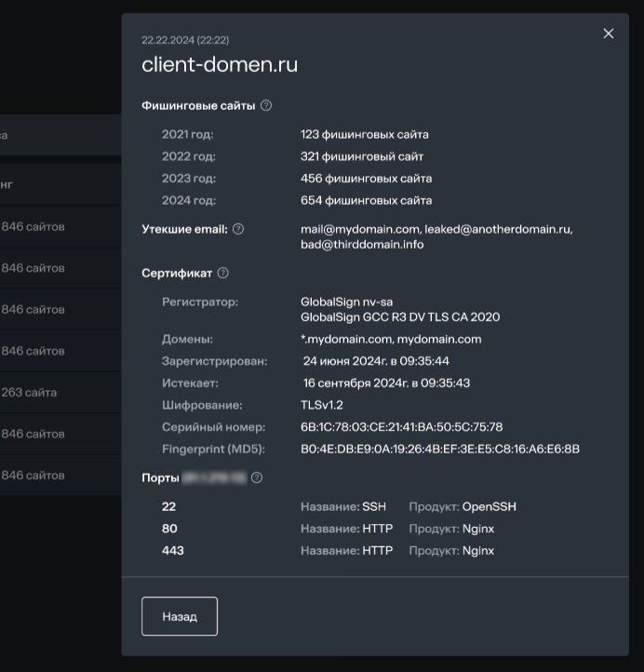Screen dimensions: 644x672
Task: Click the client-domen.ru domain title
Action: pos(220,65)
